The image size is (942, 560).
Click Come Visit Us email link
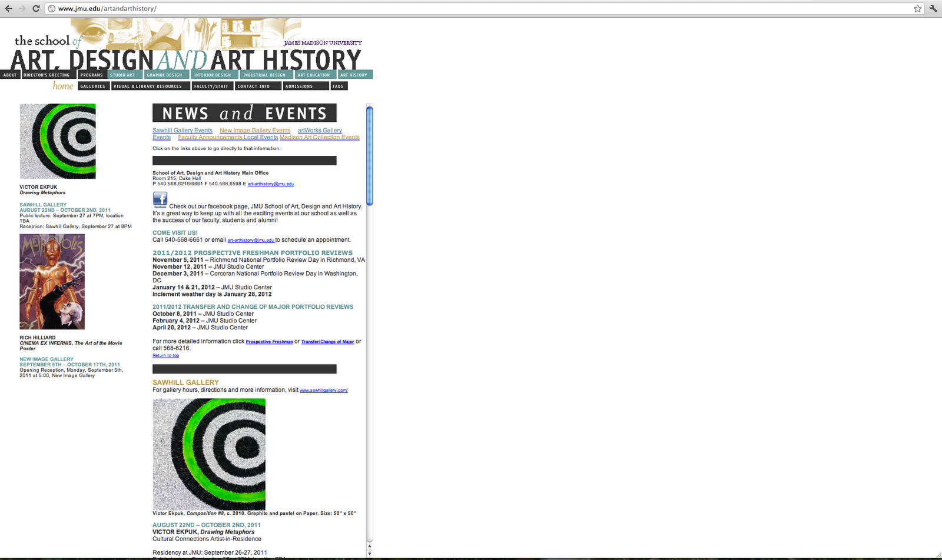tap(251, 240)
